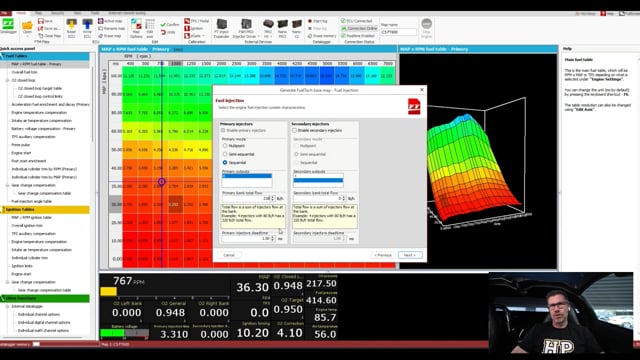Open MAP x RPM ignition table

pos(31,218)
